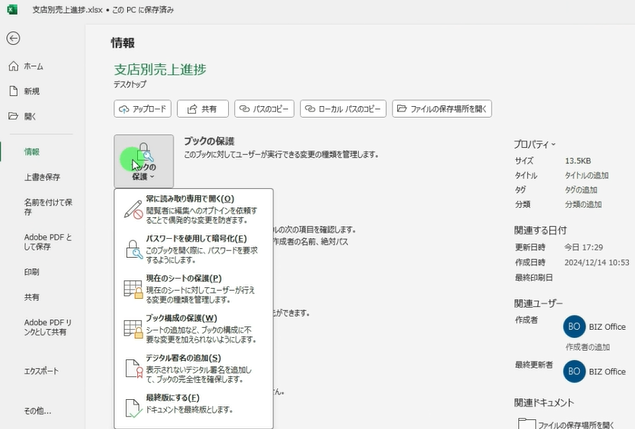The width and height of the screenshot is (635, 429).
Task: Go to ホーム in the sidebar
Action: coord(33,66)
